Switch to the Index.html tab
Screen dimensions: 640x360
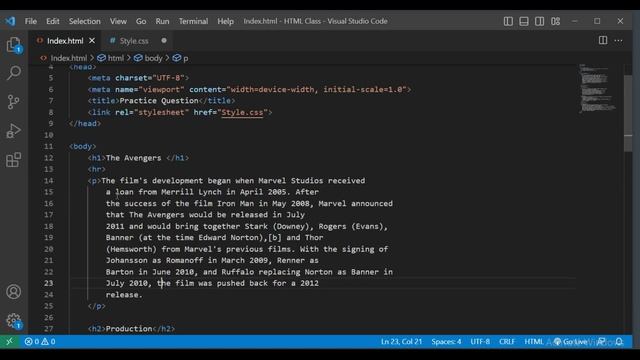[x=65, y=41]
